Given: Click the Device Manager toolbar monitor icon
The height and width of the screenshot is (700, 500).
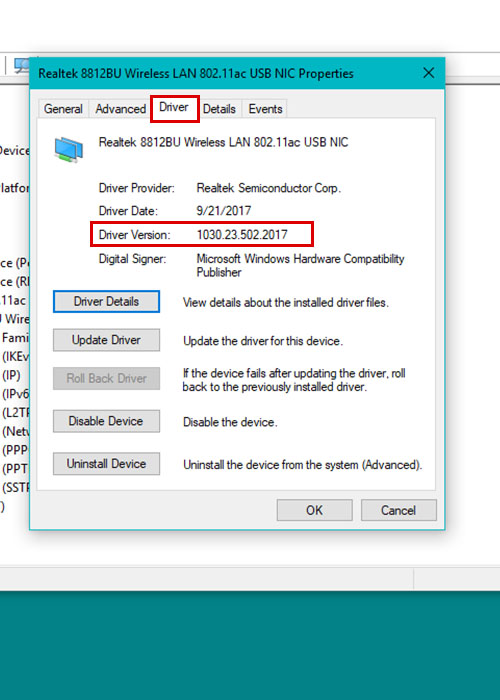Looking at the screenshot, I should 21,65.
